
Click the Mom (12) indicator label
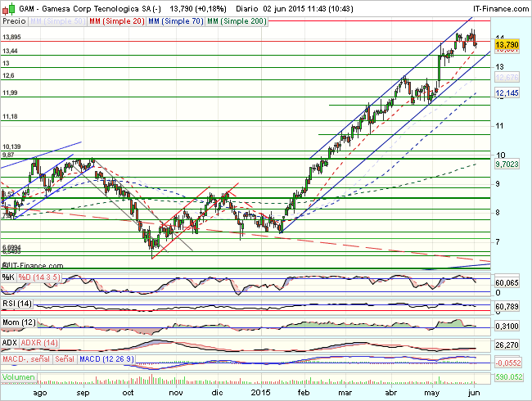click(x=19, y=322)
